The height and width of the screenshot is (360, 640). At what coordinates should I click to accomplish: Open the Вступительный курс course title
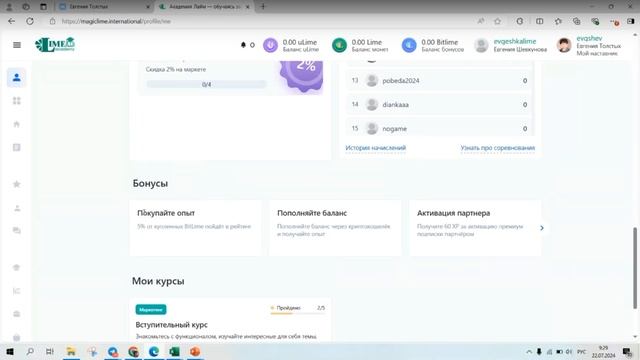[x=171, y=325]
